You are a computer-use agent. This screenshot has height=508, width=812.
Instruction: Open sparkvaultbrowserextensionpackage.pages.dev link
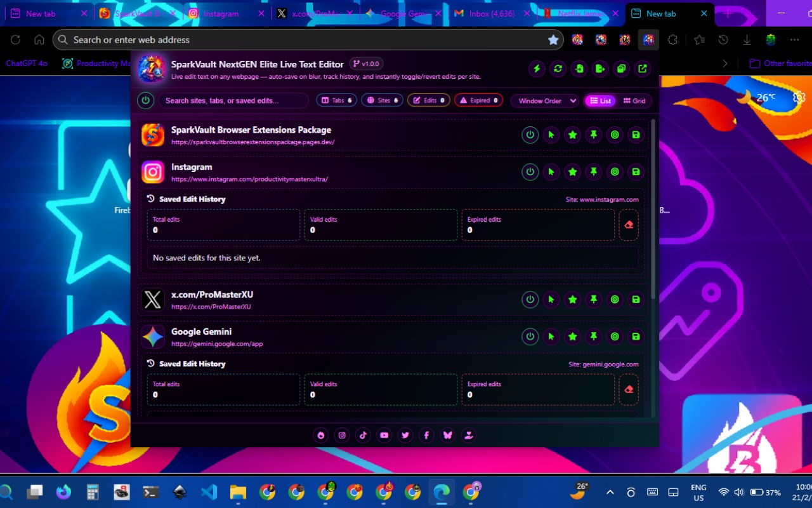coord(252,142)
